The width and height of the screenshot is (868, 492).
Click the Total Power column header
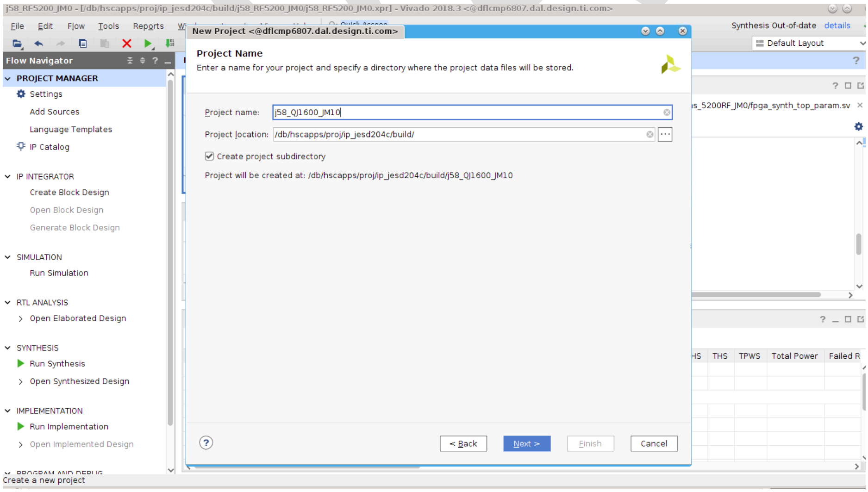click(794, 356)
